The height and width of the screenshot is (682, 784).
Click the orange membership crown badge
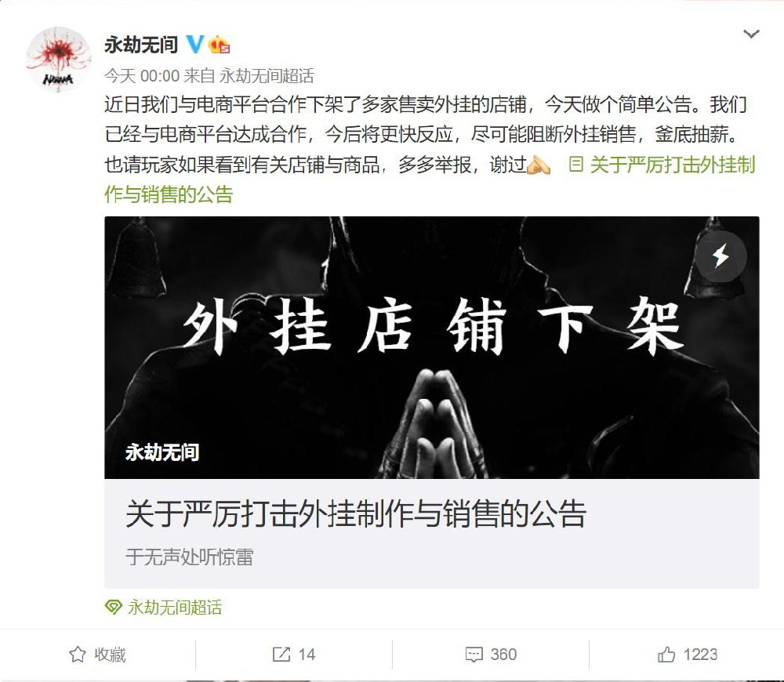click(x=219, y=45)
